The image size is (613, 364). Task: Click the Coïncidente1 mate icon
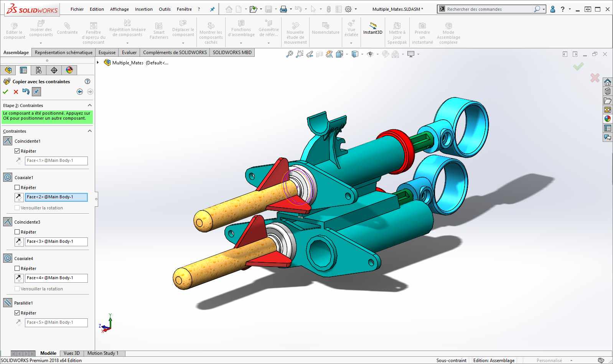coord(8,141)
